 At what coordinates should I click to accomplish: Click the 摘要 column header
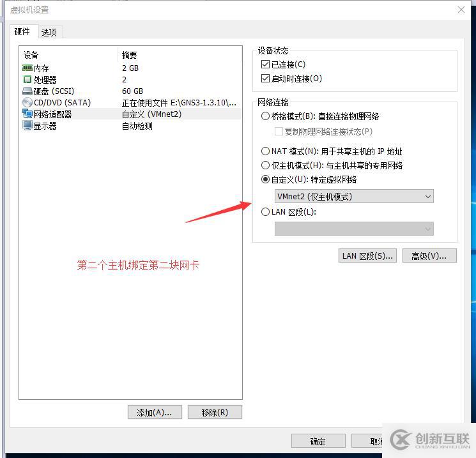click(129, 55)
